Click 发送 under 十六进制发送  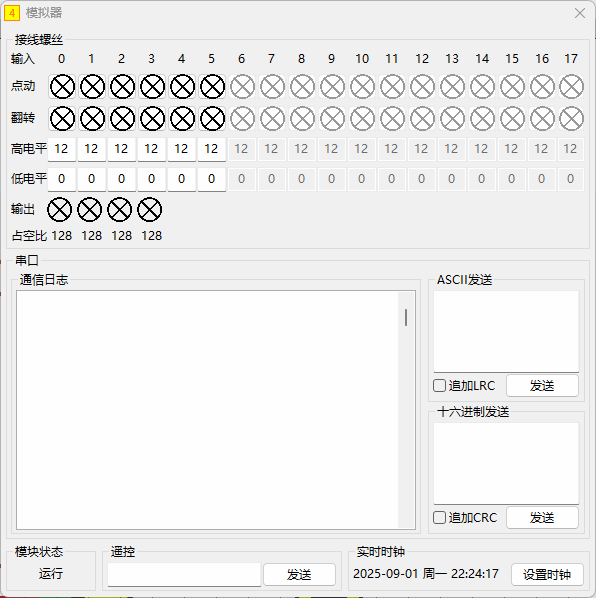click(x=542, y=518)
